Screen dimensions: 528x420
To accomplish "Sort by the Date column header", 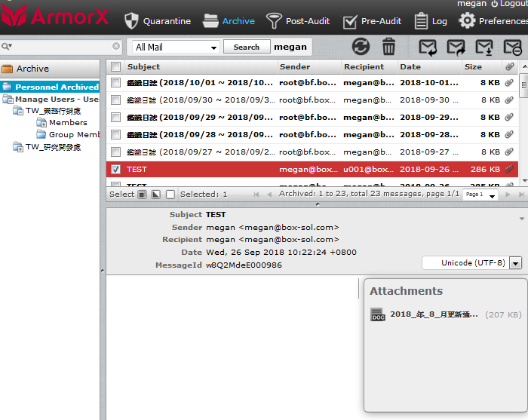I will pos(430,66).
